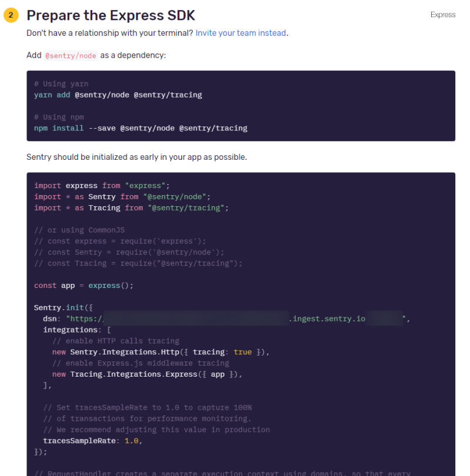Click the "const app = express();" line
Image resolution: width=470 pixels, height=476 pixels.
tap(84, 286)
